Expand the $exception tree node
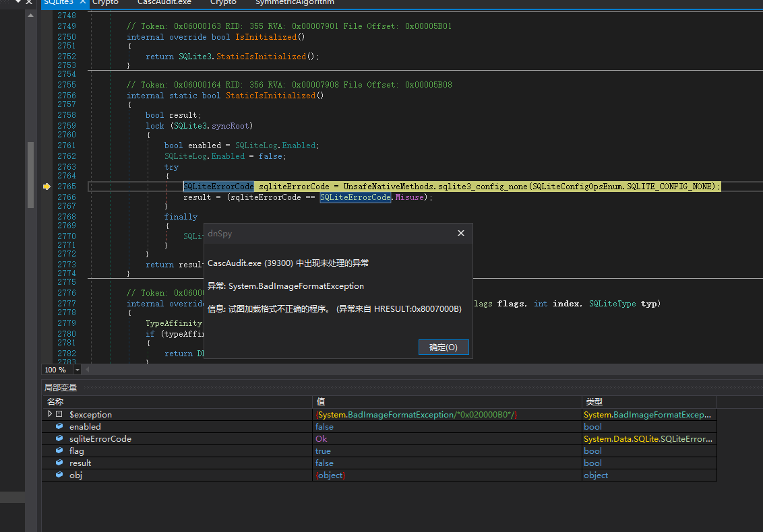The height and width of the screenshot is (532, 763). tap(50, 415)
